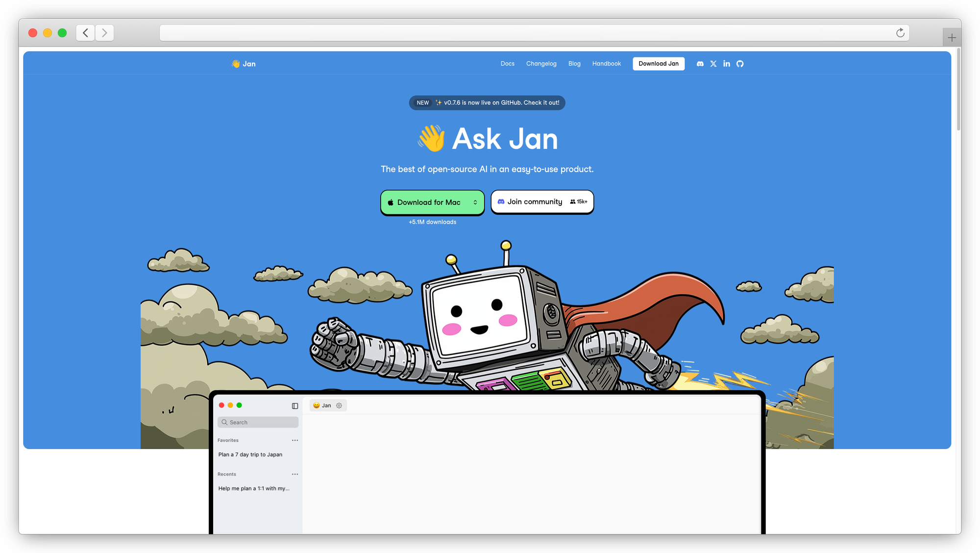
Task: Click the browser reload icon
Action: click(x=900, y=33)
